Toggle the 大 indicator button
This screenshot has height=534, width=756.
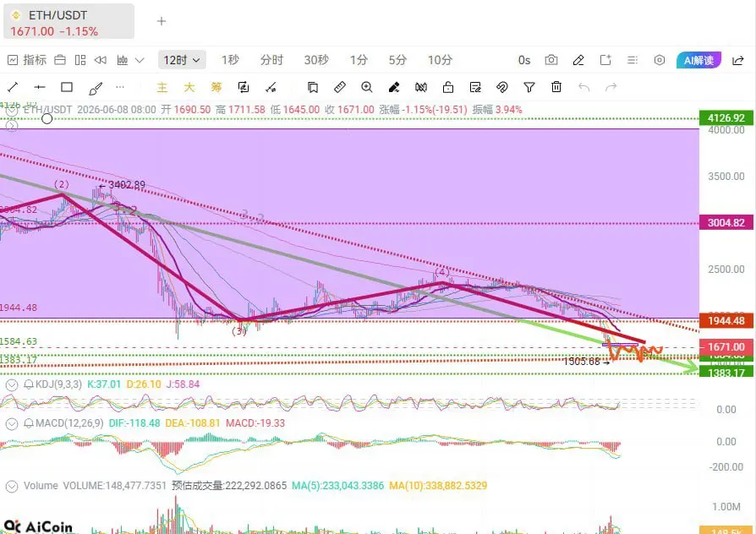[189, 87]
